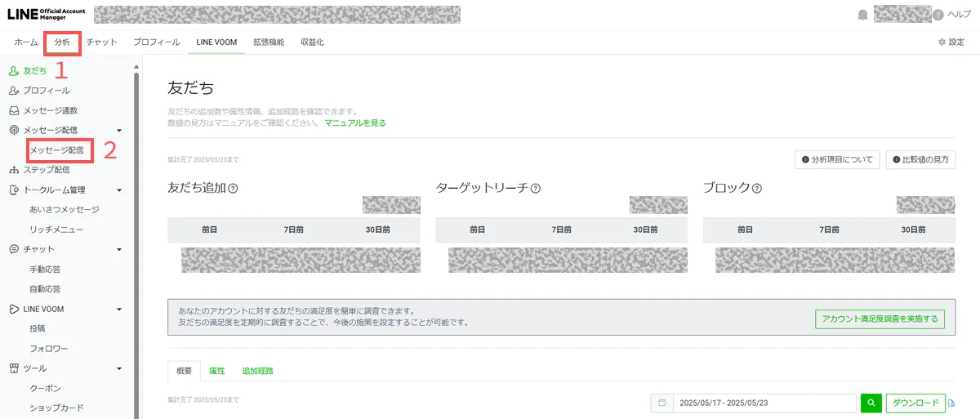Open 投稿 in the sidebar
This screenshot has height=419, width=980.
[38, 328]
